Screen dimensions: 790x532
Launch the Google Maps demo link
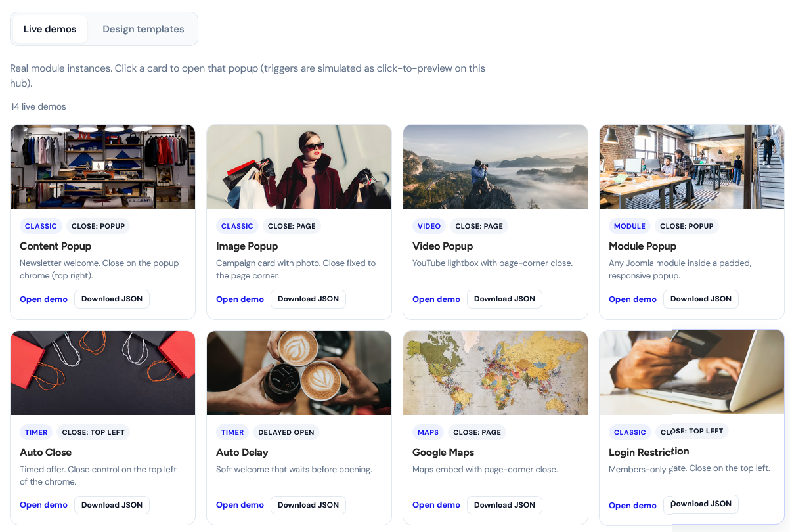pyautogui.click(x=436, y=505)
